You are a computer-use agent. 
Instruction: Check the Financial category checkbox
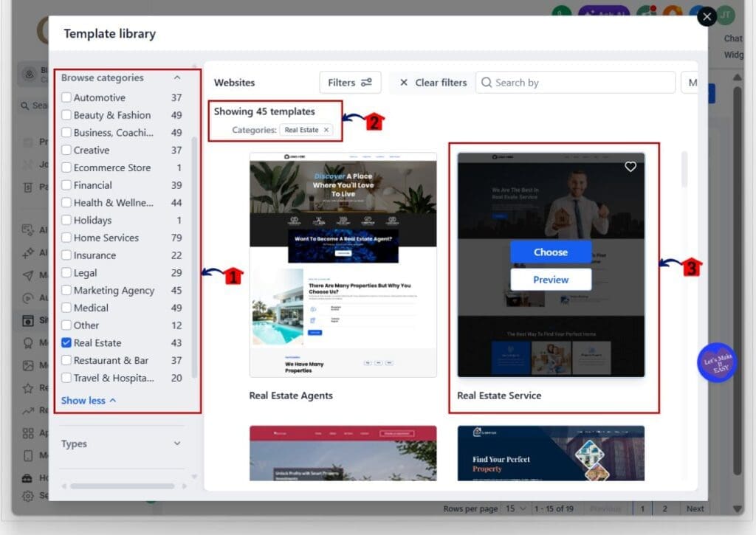[x=66, y=185]
